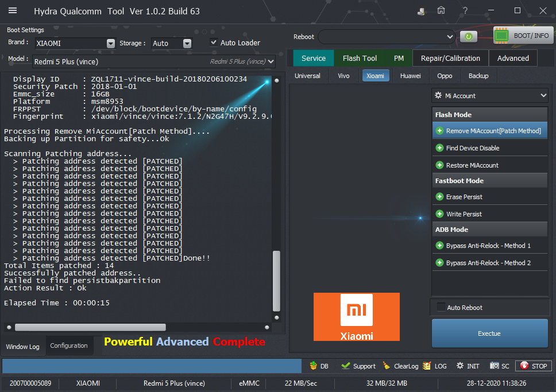Open the Storage dropdown set to Auto
556x392 pixels.
187,43
